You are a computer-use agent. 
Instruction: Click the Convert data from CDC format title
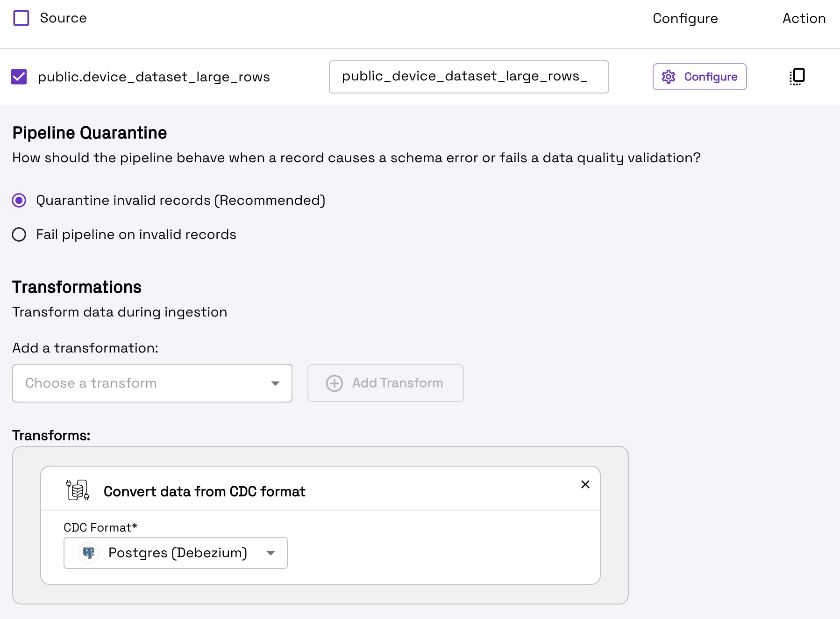(204, 491)
